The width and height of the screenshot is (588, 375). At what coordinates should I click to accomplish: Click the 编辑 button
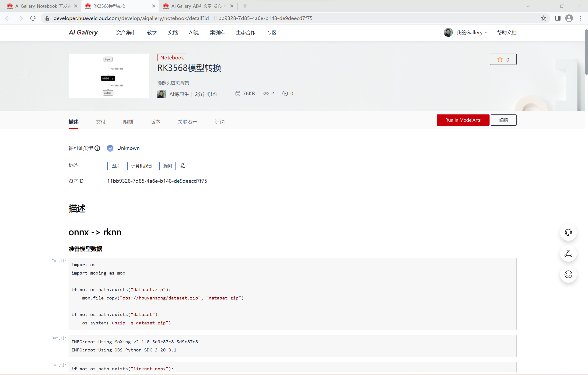503,120
